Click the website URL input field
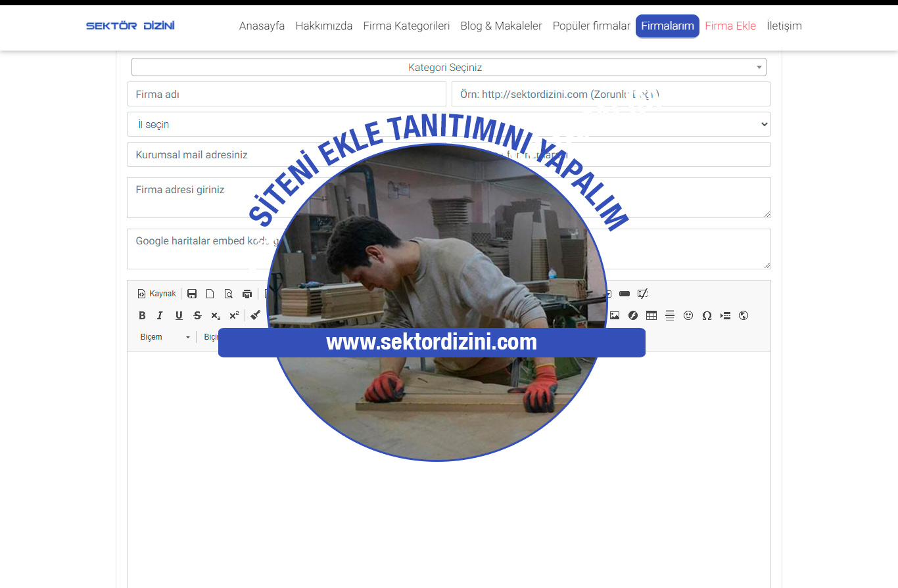The image size is (898, 588). click(x=611, y=94)
